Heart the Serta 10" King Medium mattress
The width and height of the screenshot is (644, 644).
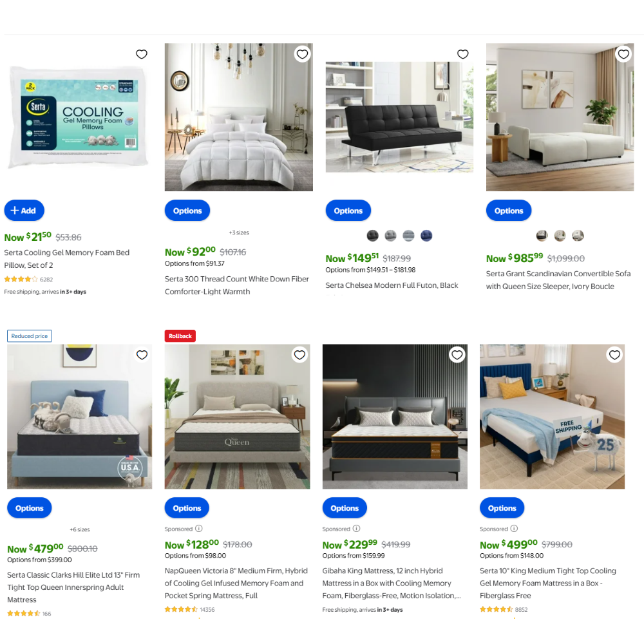pos(614,355)
